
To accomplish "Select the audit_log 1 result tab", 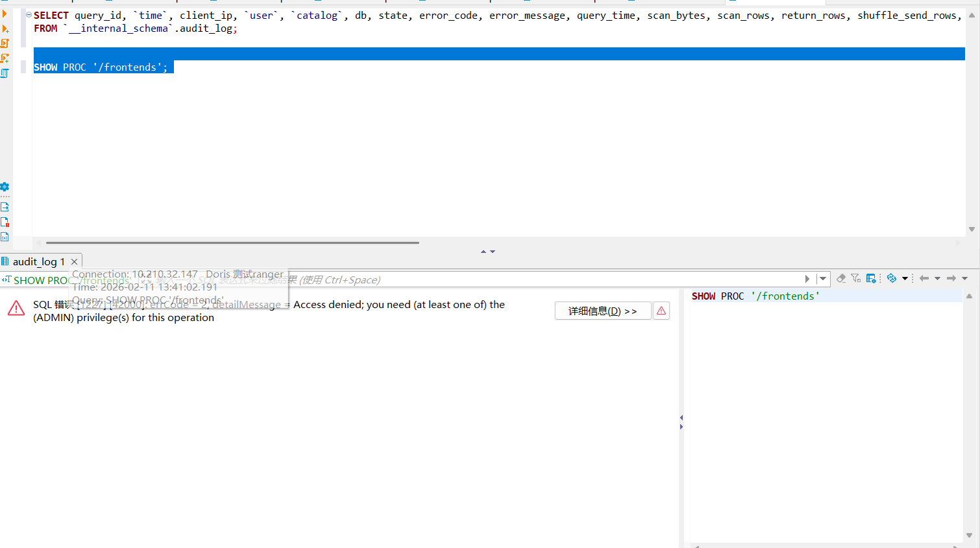I will click(x=38, y=261).
